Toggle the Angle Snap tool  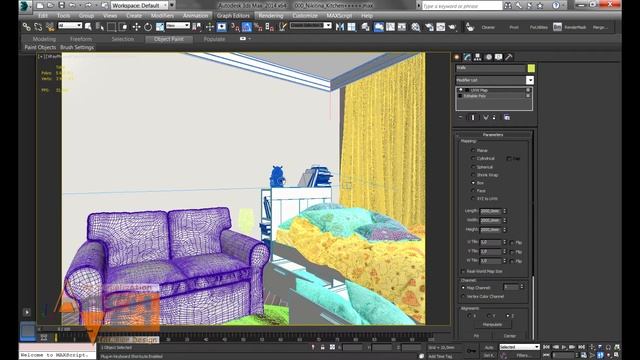coord(247,27)
